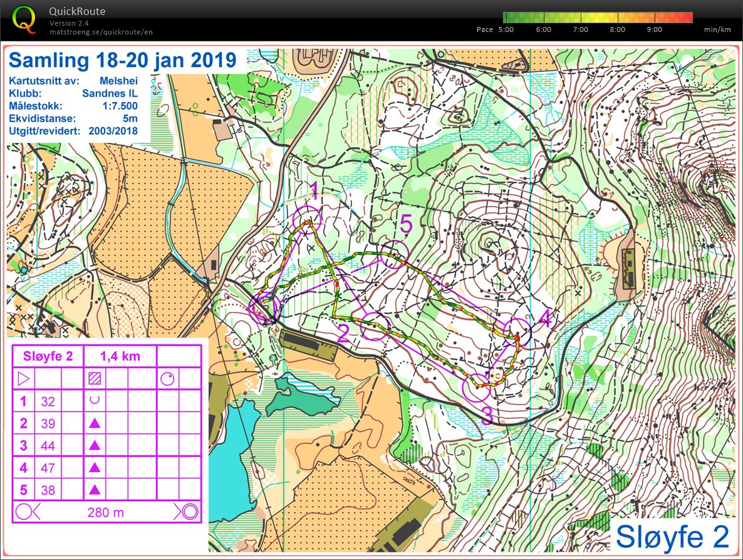Click the 9:00 pace label on the legend
The image size is (743, 560).
tap(654, 29)
